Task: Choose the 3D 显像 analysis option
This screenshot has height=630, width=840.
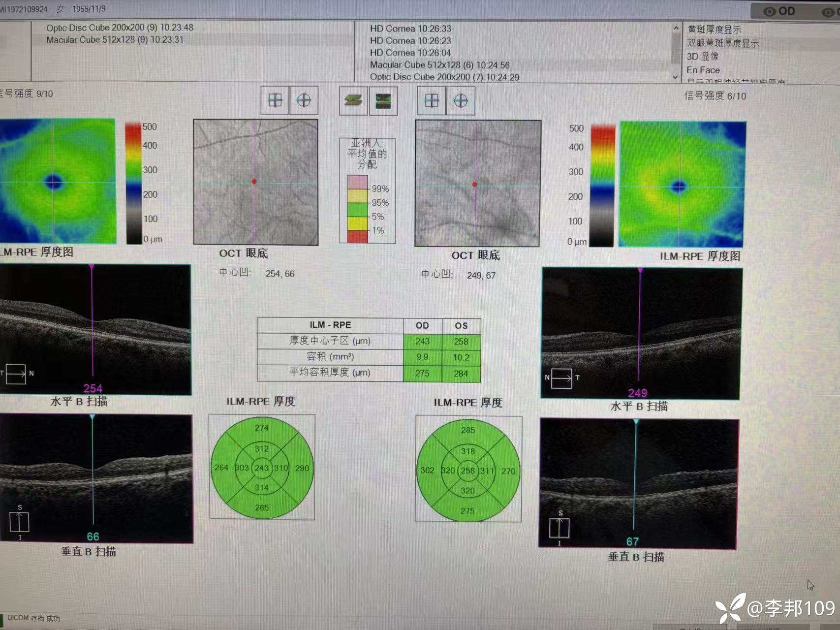Action: [702, 57]
